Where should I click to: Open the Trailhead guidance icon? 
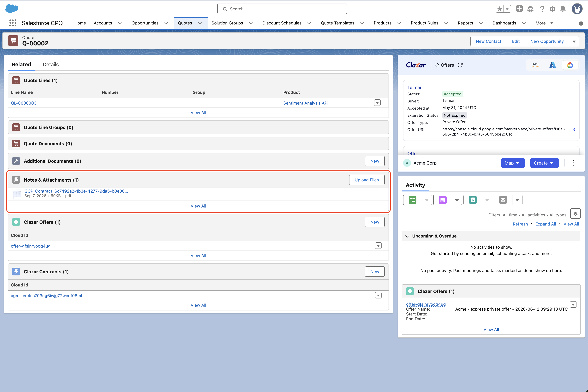(x=530, y=9)
